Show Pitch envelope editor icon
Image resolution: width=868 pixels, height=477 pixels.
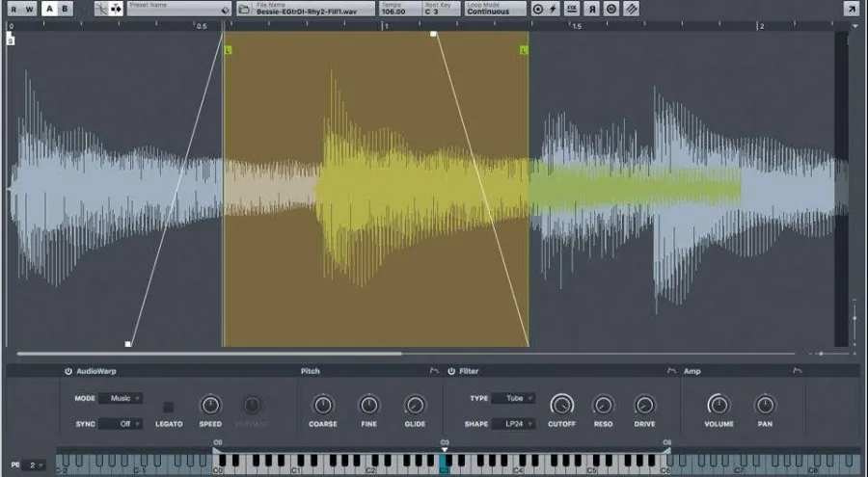[x=434, y=371]
